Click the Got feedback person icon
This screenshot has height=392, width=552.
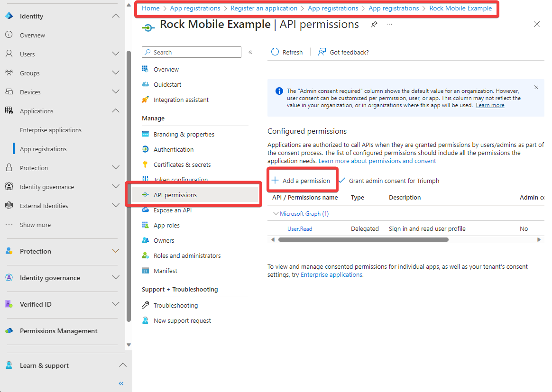[x=322, y=52]
